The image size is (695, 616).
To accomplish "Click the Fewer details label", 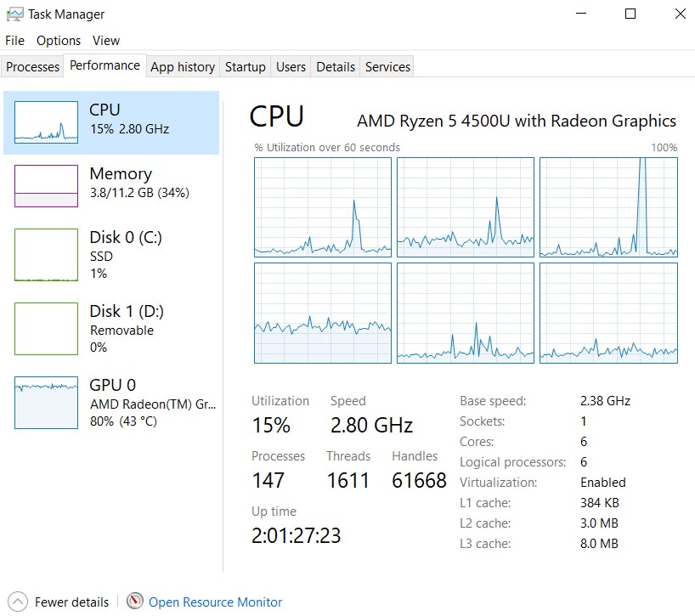I will coord(72,602).
